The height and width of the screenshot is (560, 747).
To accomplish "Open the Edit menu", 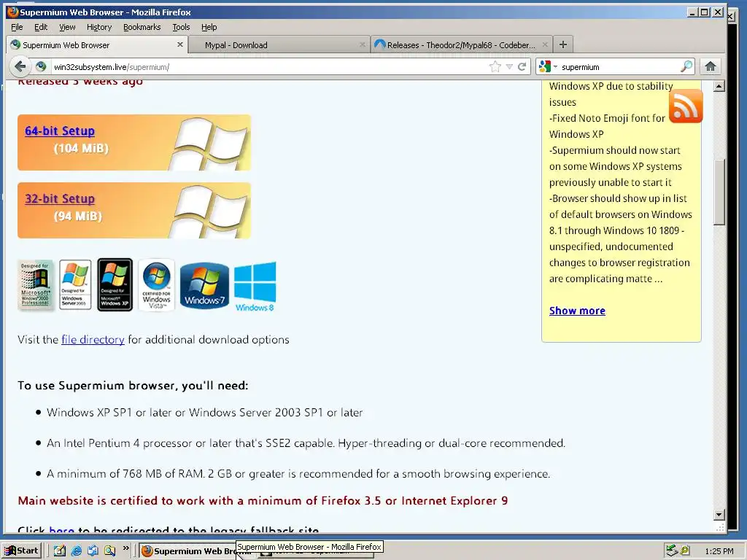I will [41, 27].
